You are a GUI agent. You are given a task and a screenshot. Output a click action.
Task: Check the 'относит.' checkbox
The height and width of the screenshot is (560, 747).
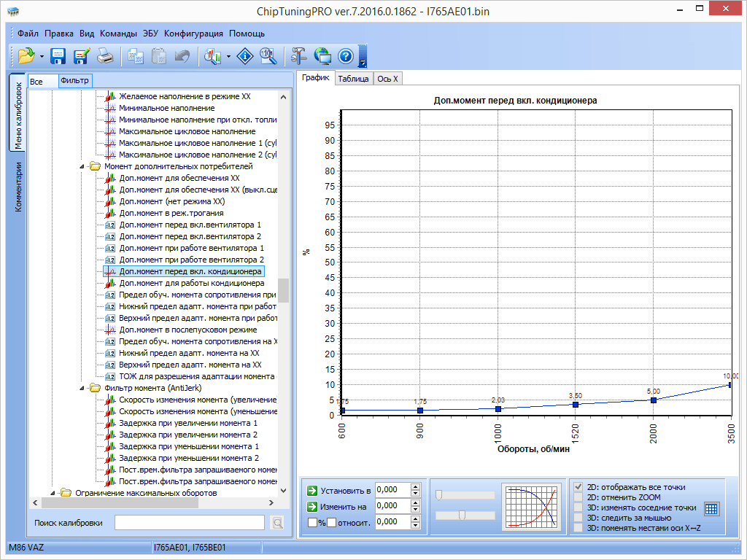[x=331, y=522]
